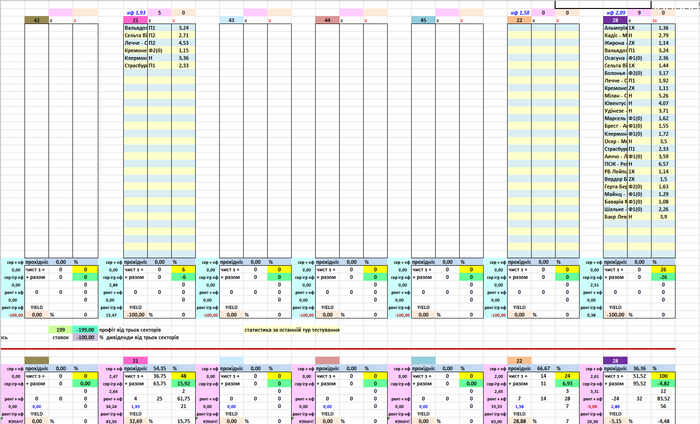Click the 'ПСЖ' match cell

click(616, 164)
